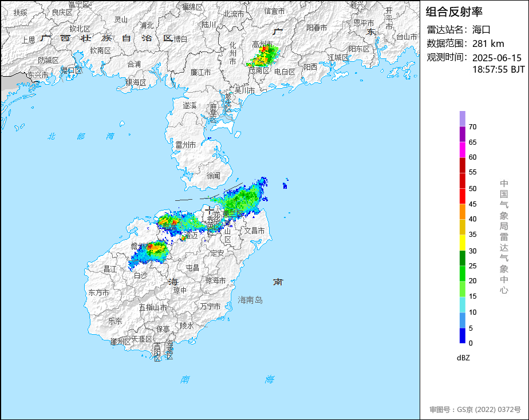Viewport: 529px width, 420px height.
Task: Click the 文昌市 map label
Action: pyautogui.click(x=254, y=231)
